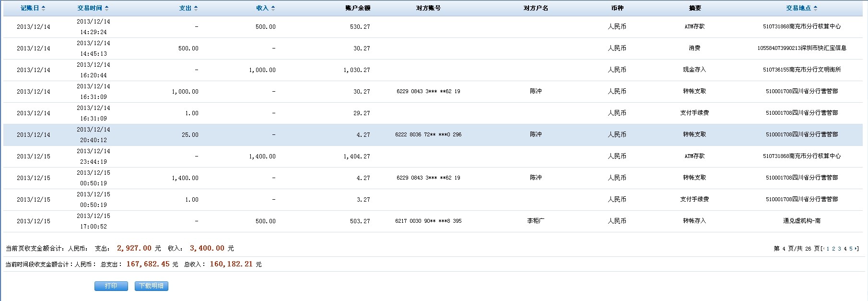This screenshot has width=868, height=301.
Task: Open page 5 of transaction list
Action: (851, 249)
